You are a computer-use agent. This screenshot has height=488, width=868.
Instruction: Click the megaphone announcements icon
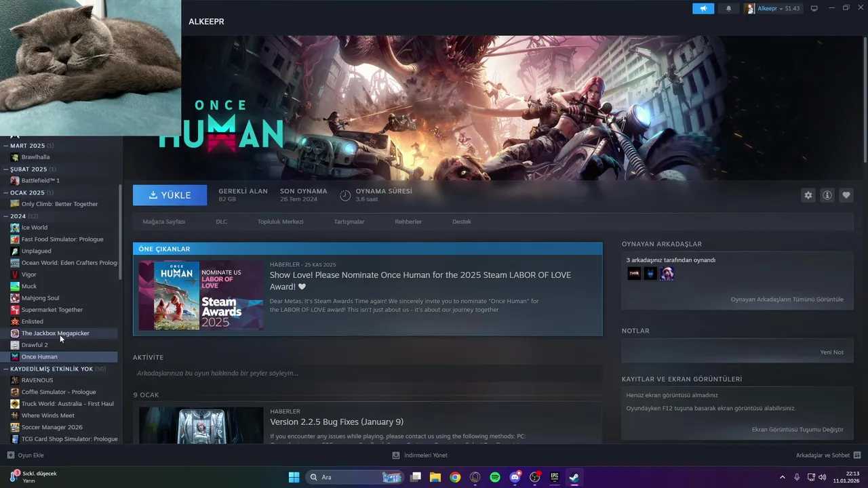click(x=703, y=9)
